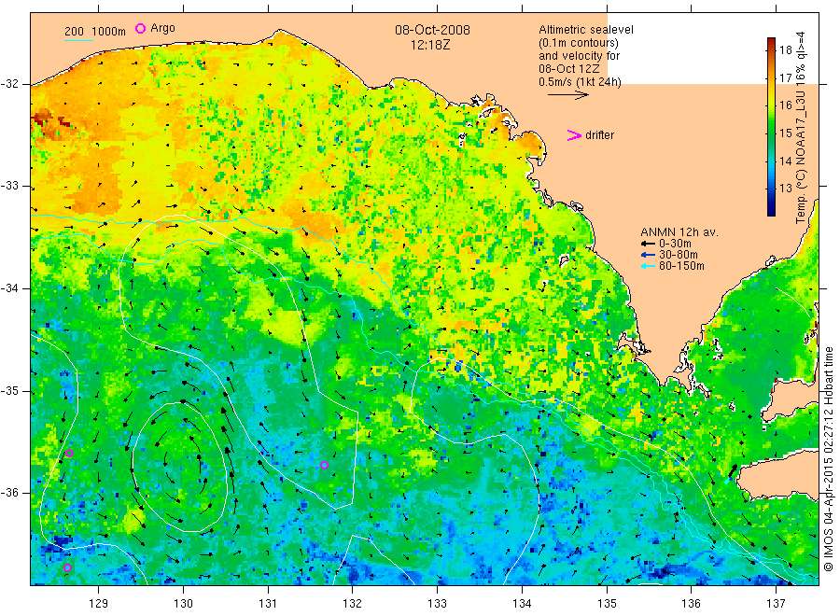
Task: Click the 0.5m/s velocity scale arrow
Action: [x=568, y=95]
